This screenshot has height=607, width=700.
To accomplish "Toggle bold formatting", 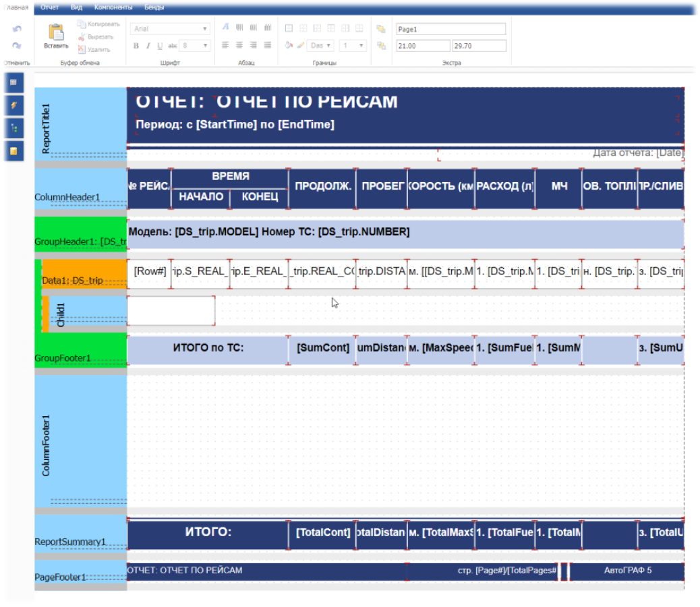I will [136, 46].
